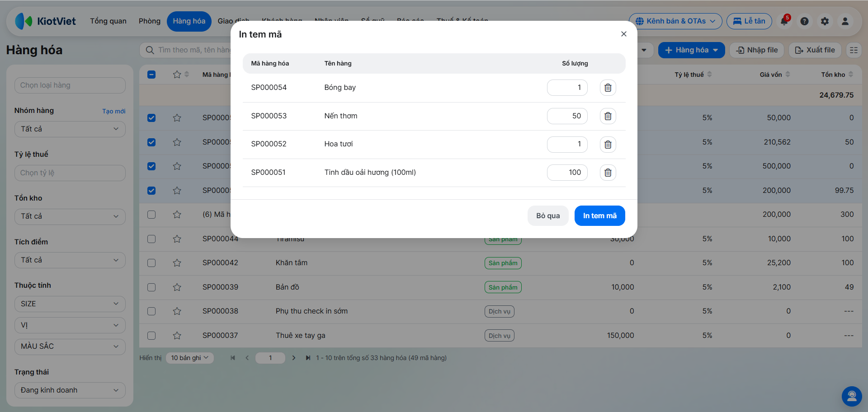The width and height of the screenshot is (868, 412).
Task: Open the settings gear icon
Action: click(825, 21)
